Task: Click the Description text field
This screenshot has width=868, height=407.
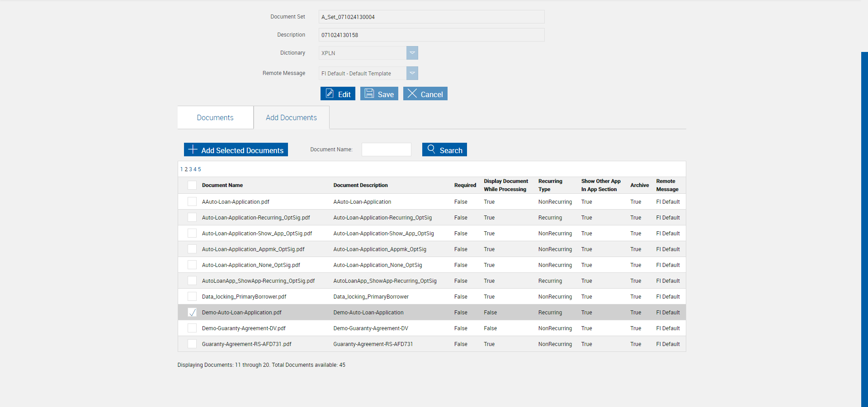Action: pos(432,35)
